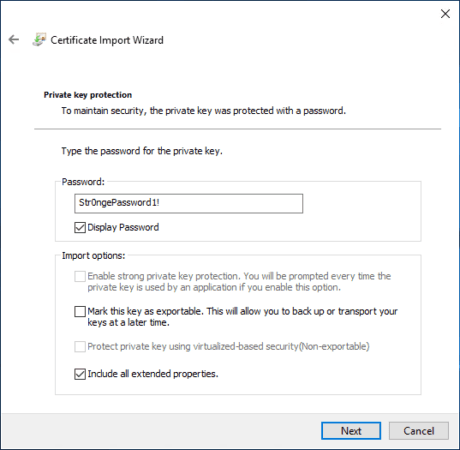Close the wizard with the X button
Image resolution: width=460 pixels, height=450 pixels.
pos(445,14)
